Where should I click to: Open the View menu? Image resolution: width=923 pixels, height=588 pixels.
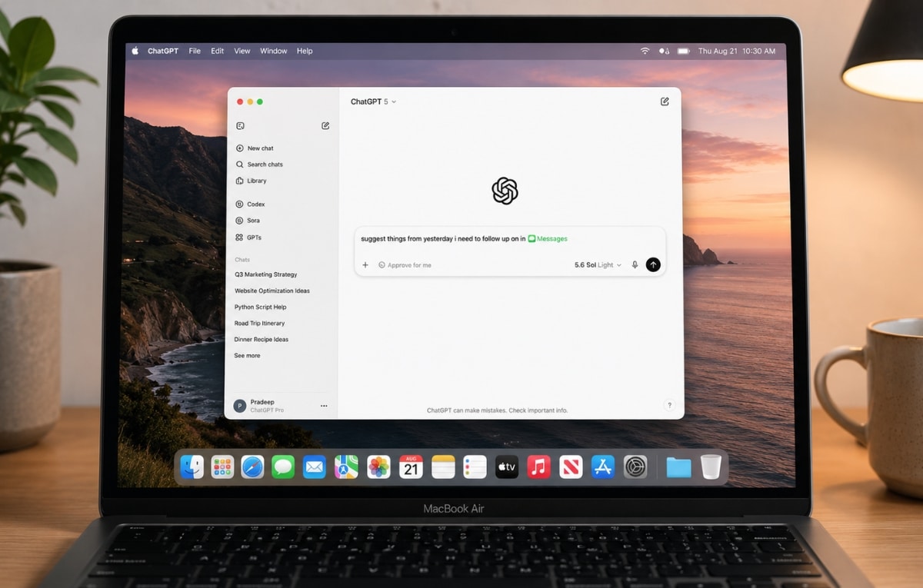242,51
